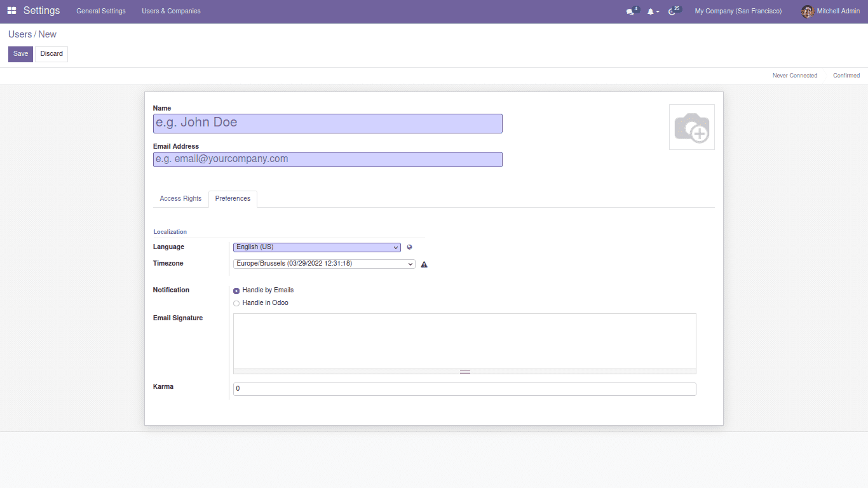The height and width of the screenshot is (488, 868).
Task: Open the General Settings menu
Action: tap(101, 11)
